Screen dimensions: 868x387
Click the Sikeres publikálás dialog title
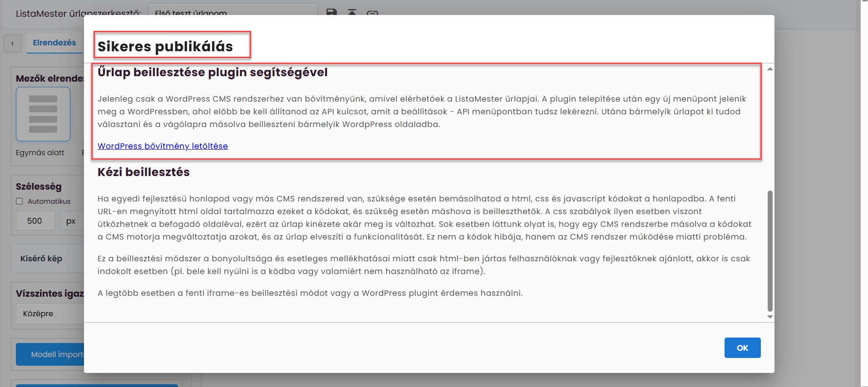coord(165,46)
